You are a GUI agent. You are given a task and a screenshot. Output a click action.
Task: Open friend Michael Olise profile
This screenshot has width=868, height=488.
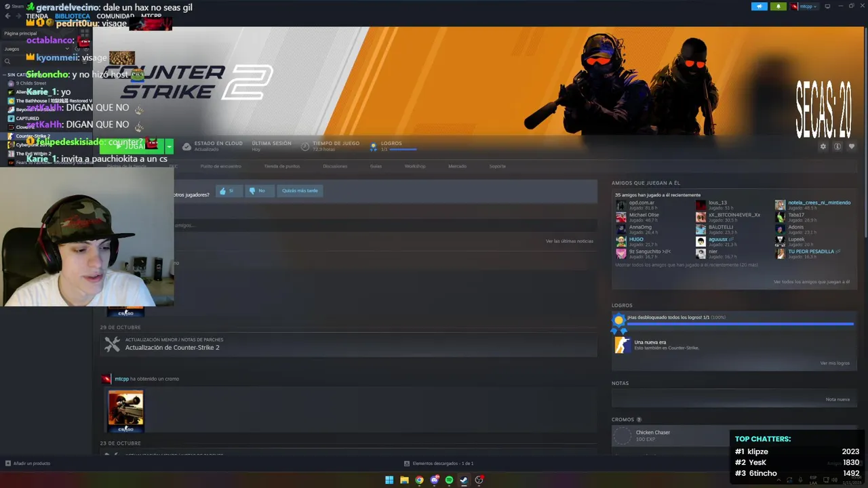click(644, 215)
